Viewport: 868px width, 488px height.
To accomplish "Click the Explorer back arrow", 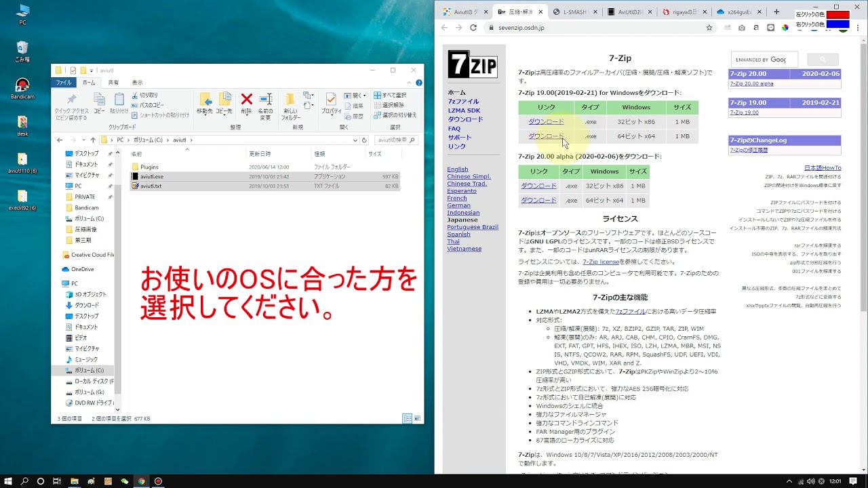I will [60, 140].
